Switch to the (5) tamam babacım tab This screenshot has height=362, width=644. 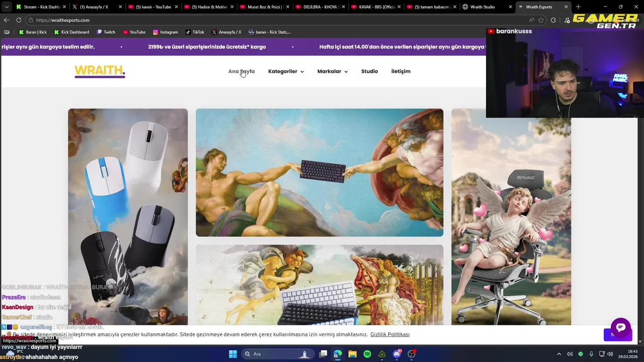click(432, 7)
